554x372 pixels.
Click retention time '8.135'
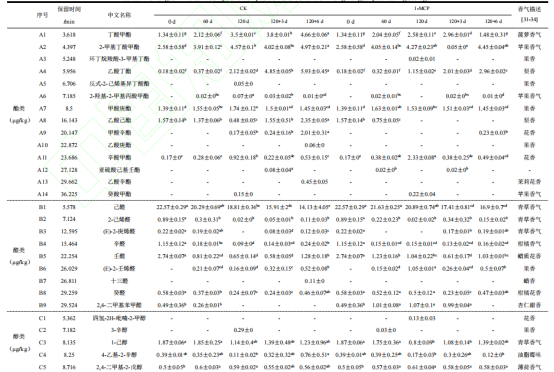(69, 343)
